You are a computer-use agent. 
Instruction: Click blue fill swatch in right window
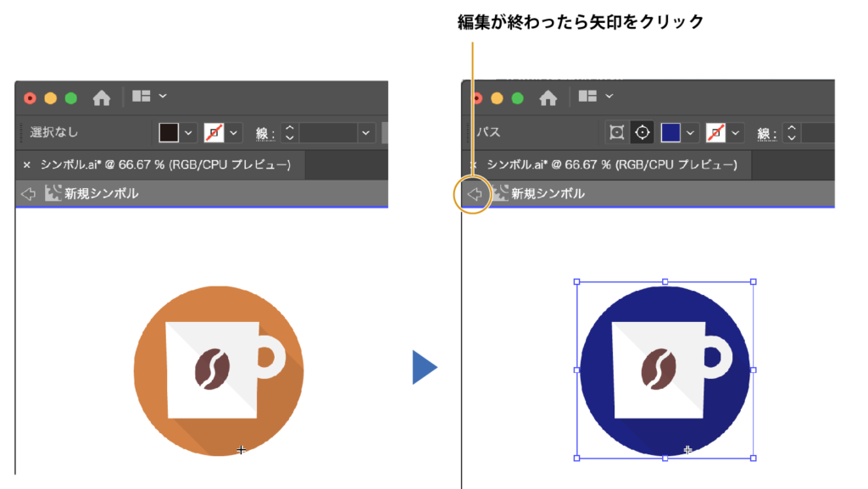click(670, 133)
